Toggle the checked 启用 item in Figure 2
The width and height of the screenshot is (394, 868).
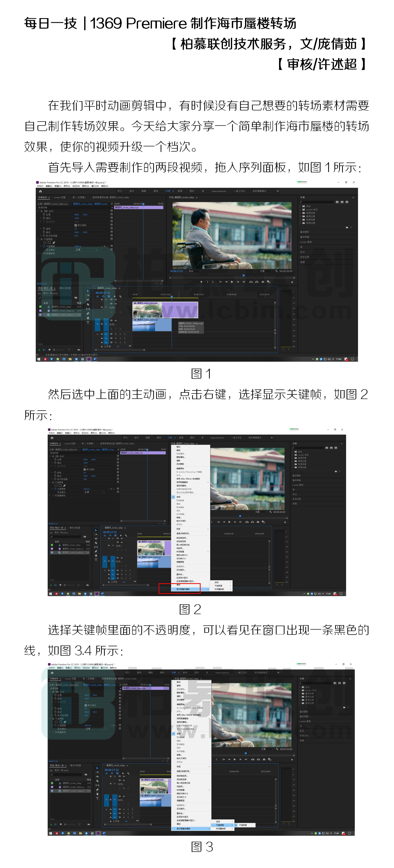click(x=179, y=497)
